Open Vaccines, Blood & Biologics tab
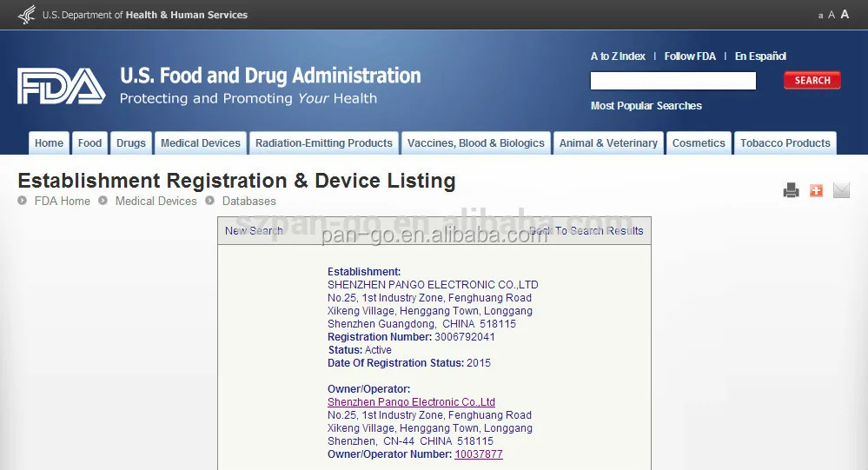The height and width of the screenshot is (470, 868). (x=476, y=142)
